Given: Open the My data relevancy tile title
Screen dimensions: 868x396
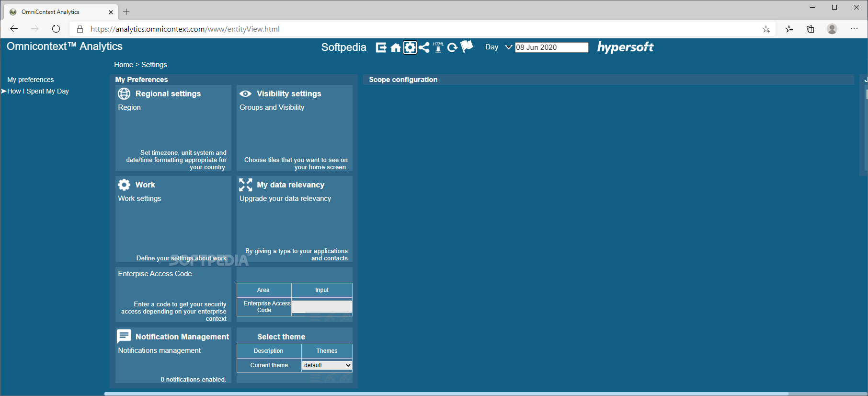Looking at the screenshot, I should coord(290,185).
